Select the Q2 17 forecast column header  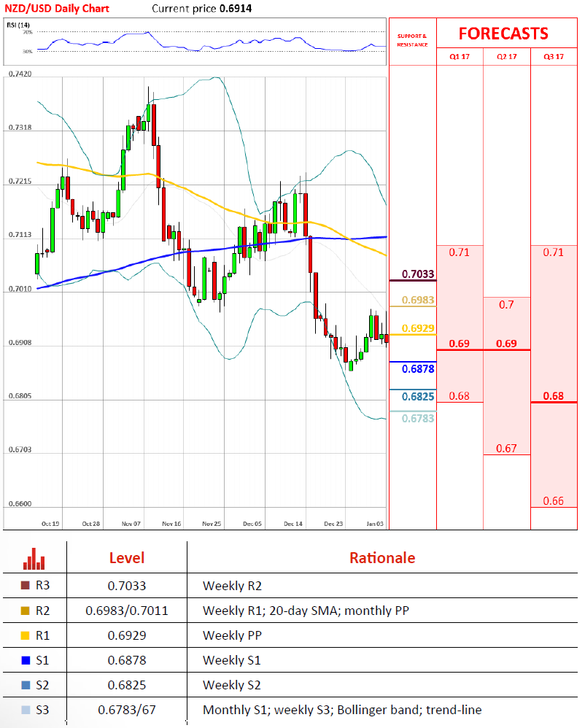point(506,57)
